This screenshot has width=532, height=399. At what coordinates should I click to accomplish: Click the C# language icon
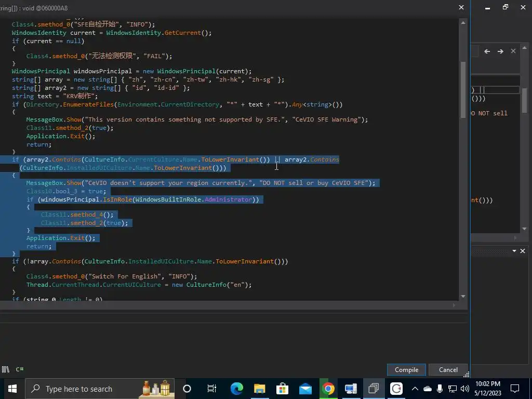click(x=20, y=369)
